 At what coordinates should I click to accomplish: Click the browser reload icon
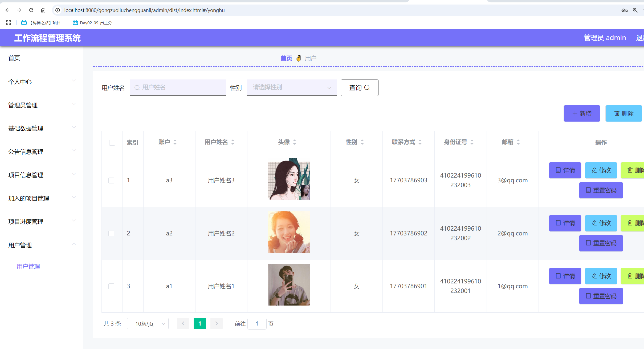tap(31, 10)
